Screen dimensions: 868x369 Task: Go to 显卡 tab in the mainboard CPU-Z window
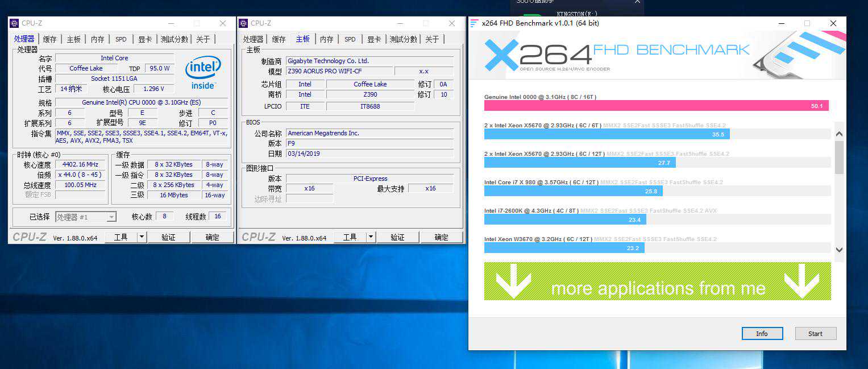coord(374,39)
